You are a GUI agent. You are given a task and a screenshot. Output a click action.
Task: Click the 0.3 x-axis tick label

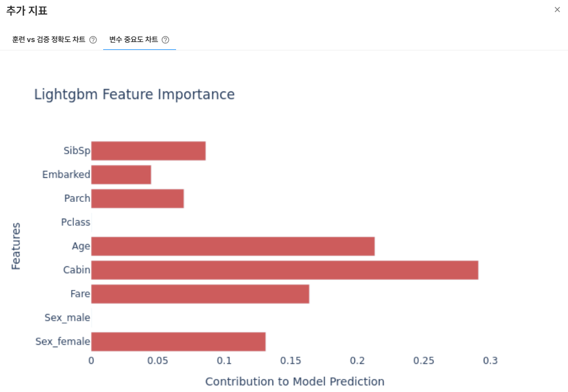click(x=490, y=361)
